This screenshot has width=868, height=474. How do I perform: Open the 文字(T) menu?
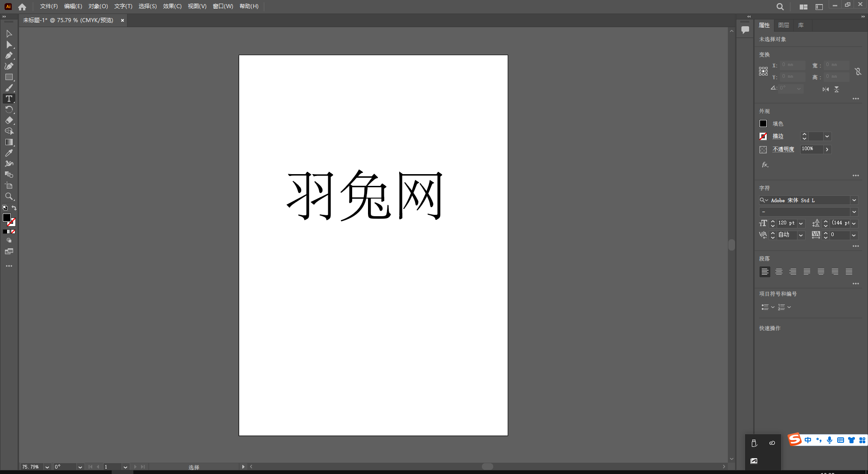pyautogui.click(x=123, y=6)
